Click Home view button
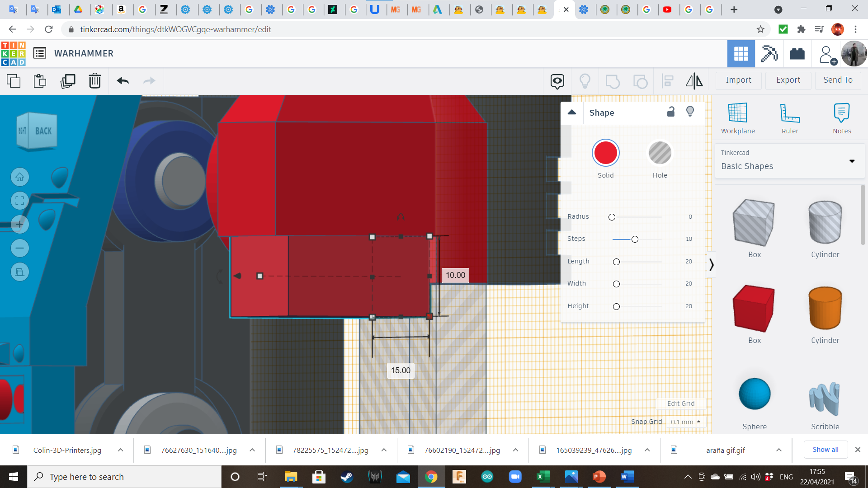Image resolution: width=868 pixels, height=488 pixels. (20, 177)
